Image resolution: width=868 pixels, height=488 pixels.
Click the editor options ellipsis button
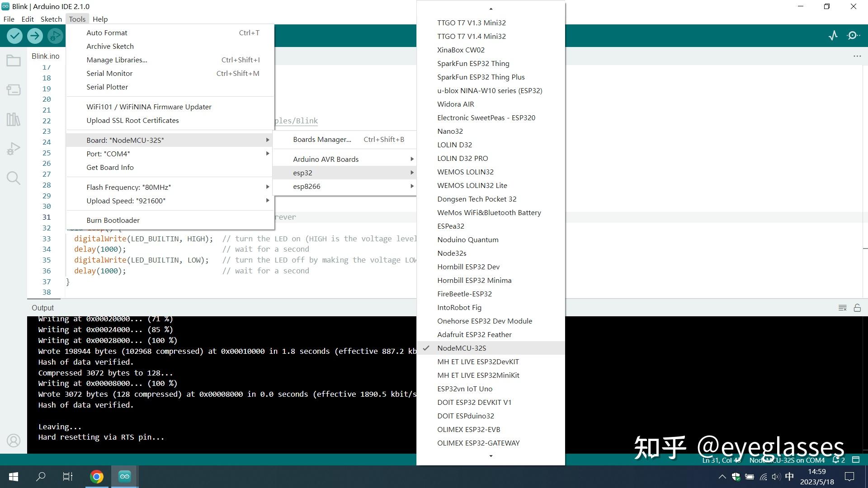point(857,56)
